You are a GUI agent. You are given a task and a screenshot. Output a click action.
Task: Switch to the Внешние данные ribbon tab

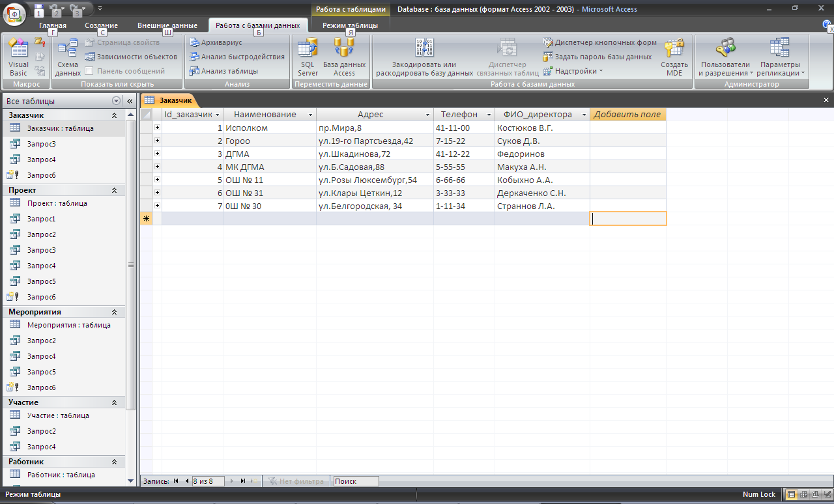coord(167,25)
